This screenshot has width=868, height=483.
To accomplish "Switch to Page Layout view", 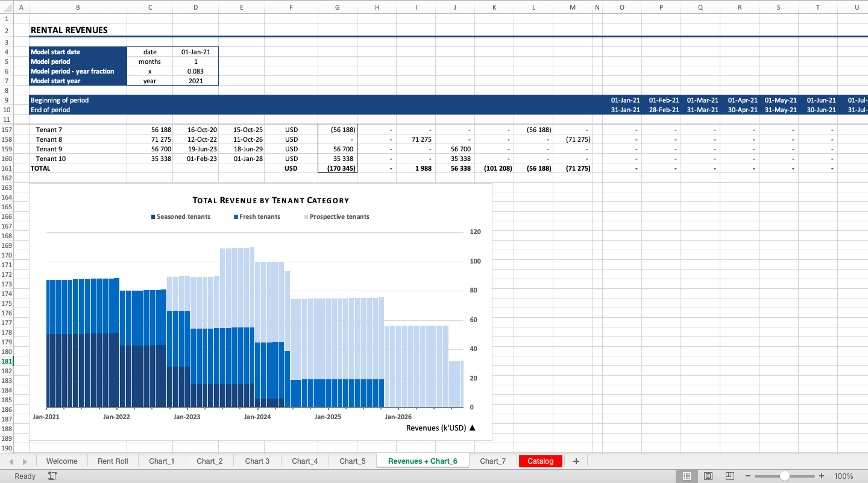I will 708,476.
